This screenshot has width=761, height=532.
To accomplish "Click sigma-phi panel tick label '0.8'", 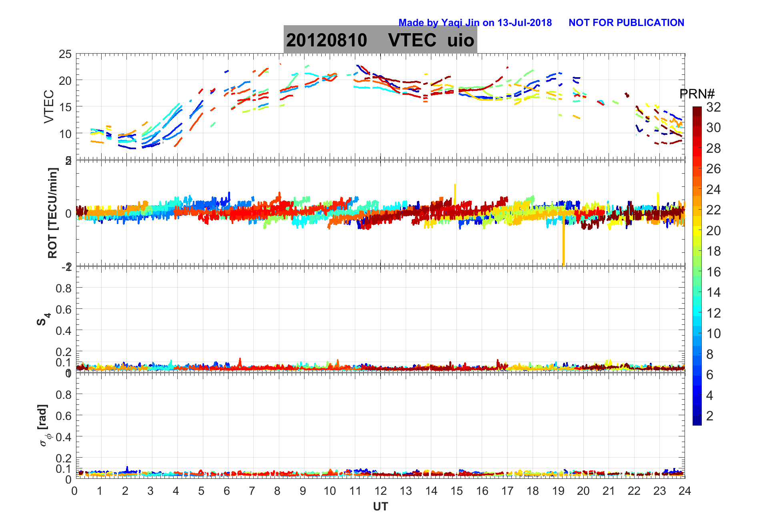I will tap(64, 395).
